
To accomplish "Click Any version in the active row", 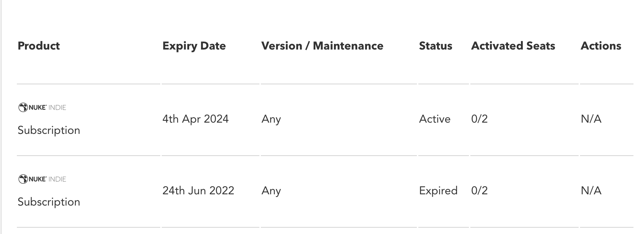I will pos(271,119).
